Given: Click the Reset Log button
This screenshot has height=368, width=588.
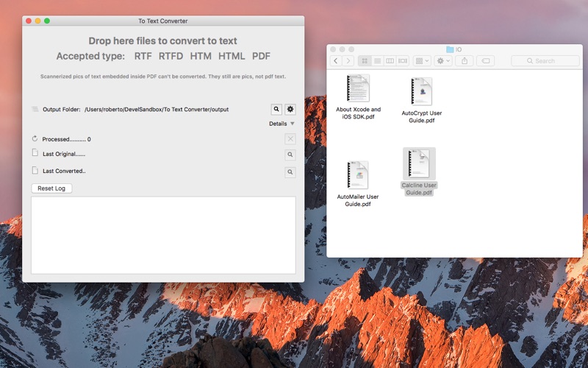Looking at the screenshot, I should (x=51, y=188).
